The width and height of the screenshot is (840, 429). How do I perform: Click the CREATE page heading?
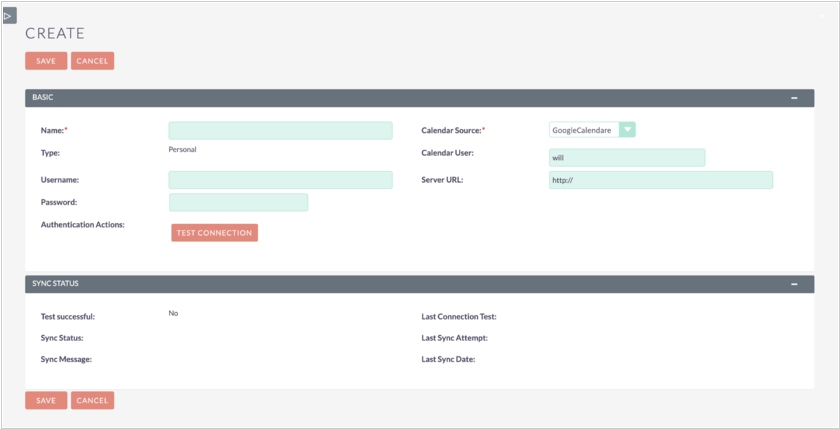tap(55, 34)
